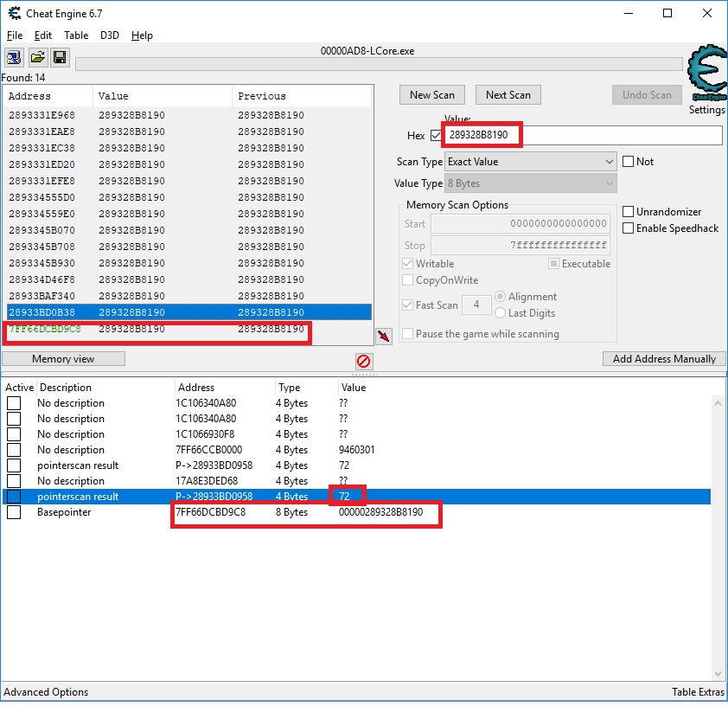728x706 pixels.
Task: Click the hex Value input field
Action: 582,136
